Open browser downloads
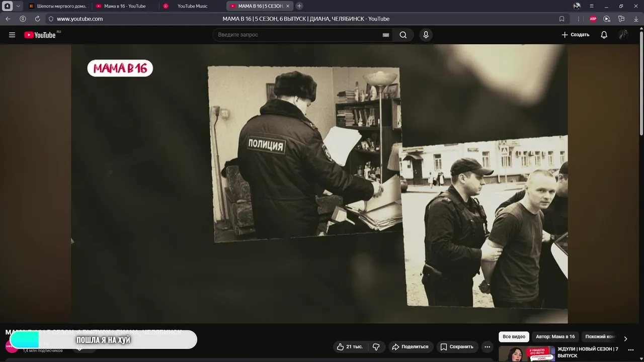 click(635, 19)
